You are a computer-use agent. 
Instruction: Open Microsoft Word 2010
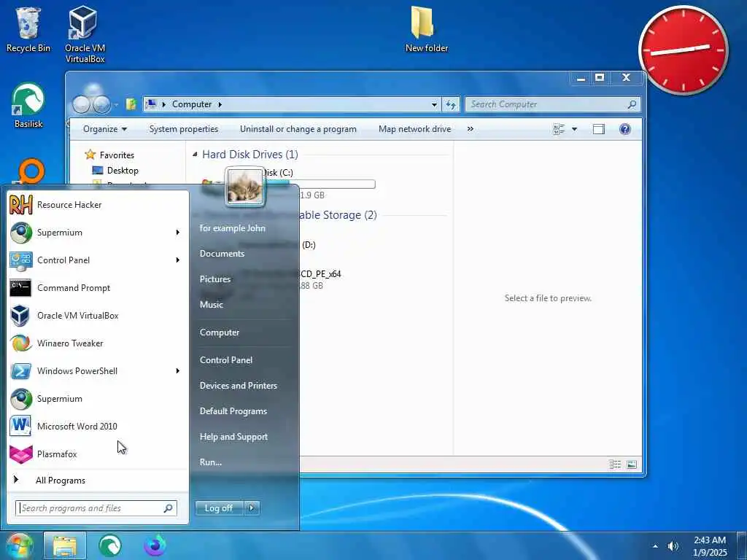(98, 426)
